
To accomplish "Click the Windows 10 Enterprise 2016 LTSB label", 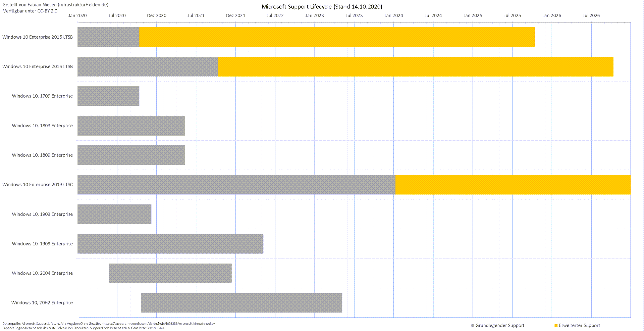I will [x=38, y=67].
